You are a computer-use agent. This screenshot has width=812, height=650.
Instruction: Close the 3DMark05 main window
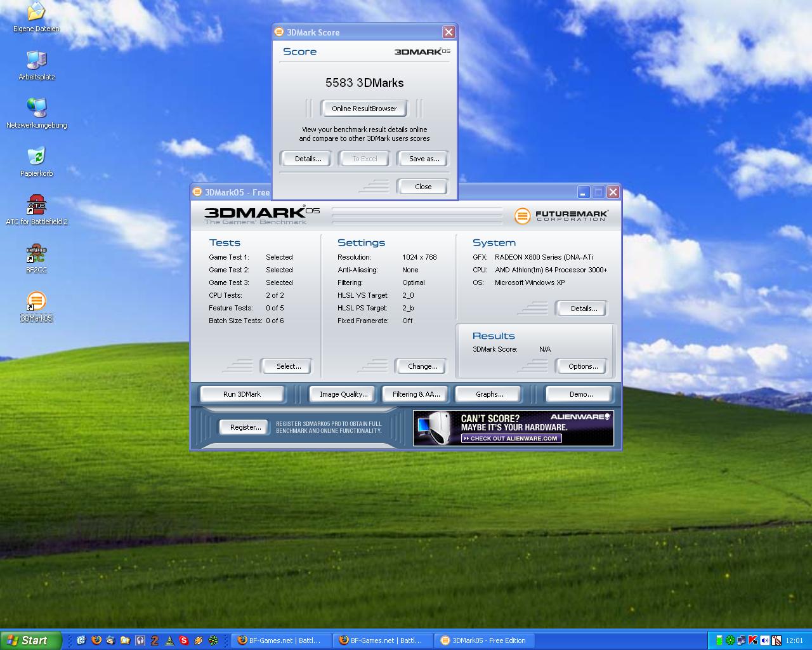pyautogui.click(x=613, y=192)
